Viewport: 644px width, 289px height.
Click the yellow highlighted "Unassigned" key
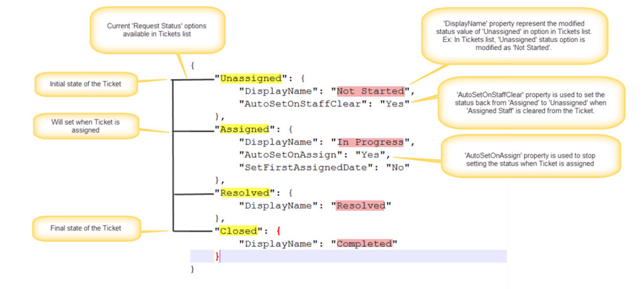(249, 79)
